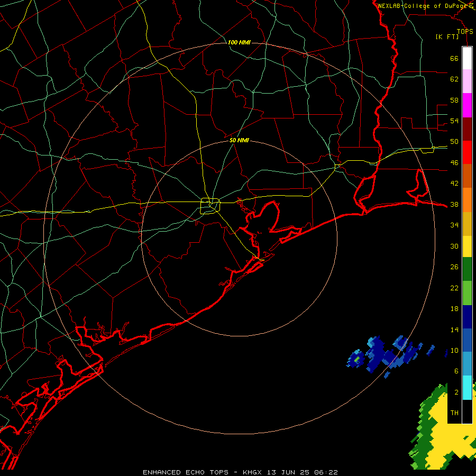
Task: Click the light pink 62 kft legend swatch
Action: (x=467, y=81)
